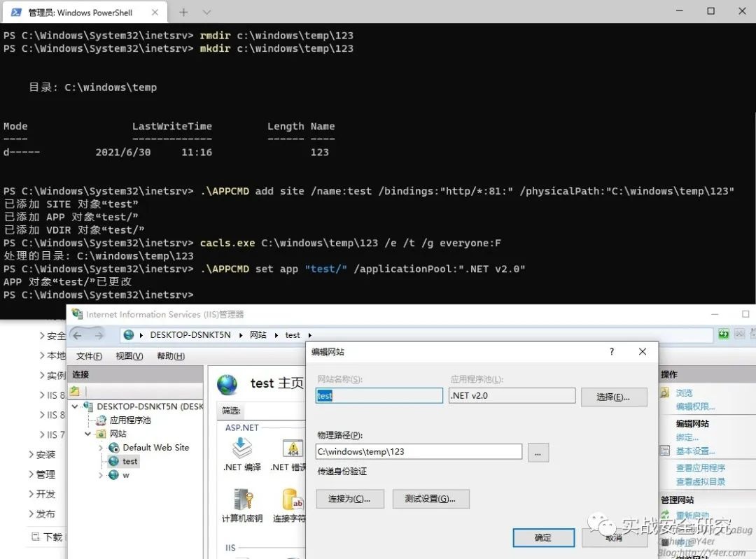This screenshot has width=756, height=559.
Task: Open the 文件(F) menu
Action: (x=89, y=356)
